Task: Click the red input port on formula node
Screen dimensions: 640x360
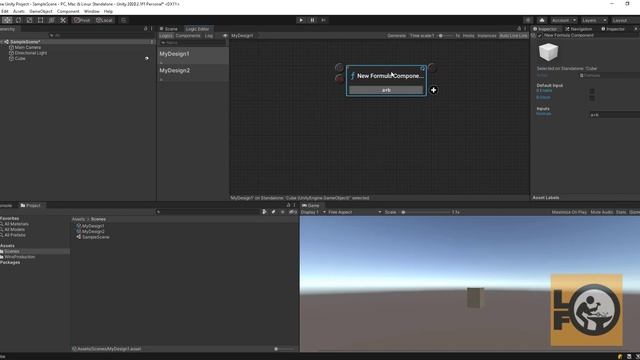Action: [339, 78]
